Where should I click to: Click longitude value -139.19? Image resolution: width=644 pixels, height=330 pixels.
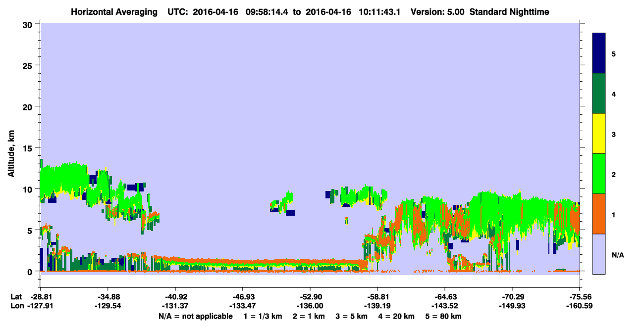[377, 306]
